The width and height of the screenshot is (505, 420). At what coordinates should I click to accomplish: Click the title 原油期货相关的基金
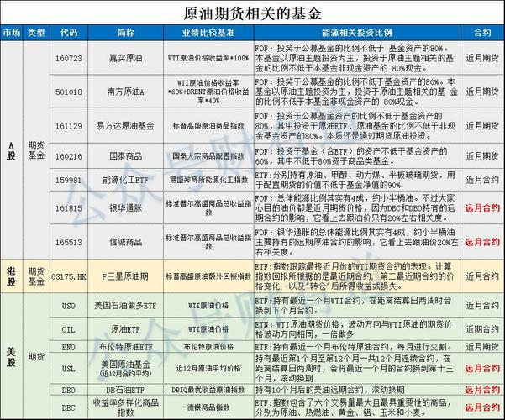252,13
